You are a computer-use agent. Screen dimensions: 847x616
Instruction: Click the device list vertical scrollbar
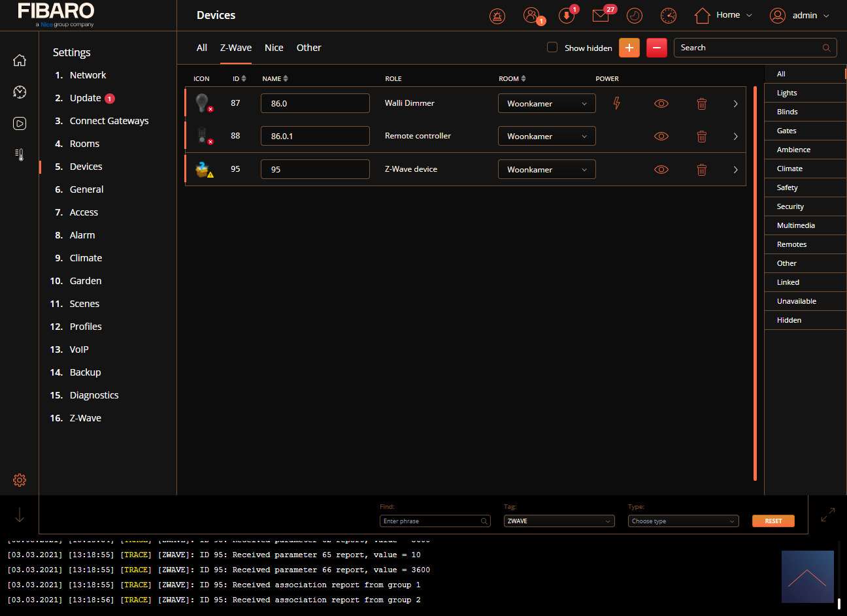756,281
